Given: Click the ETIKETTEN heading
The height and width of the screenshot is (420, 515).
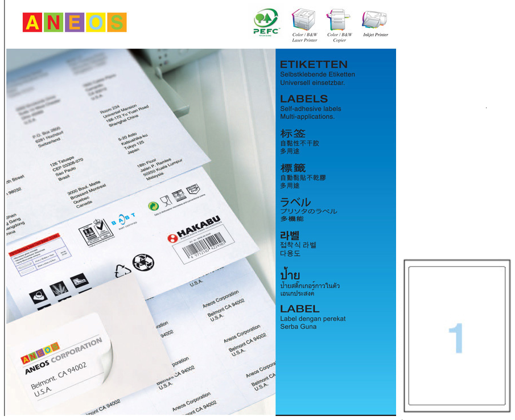Looking at the screenshot, I should [x=314, y=64].
